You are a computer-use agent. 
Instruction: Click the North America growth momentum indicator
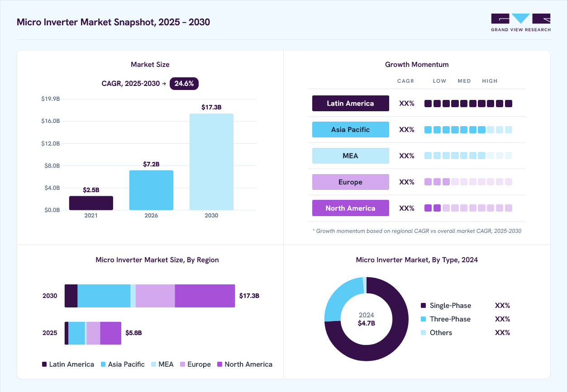468,208
